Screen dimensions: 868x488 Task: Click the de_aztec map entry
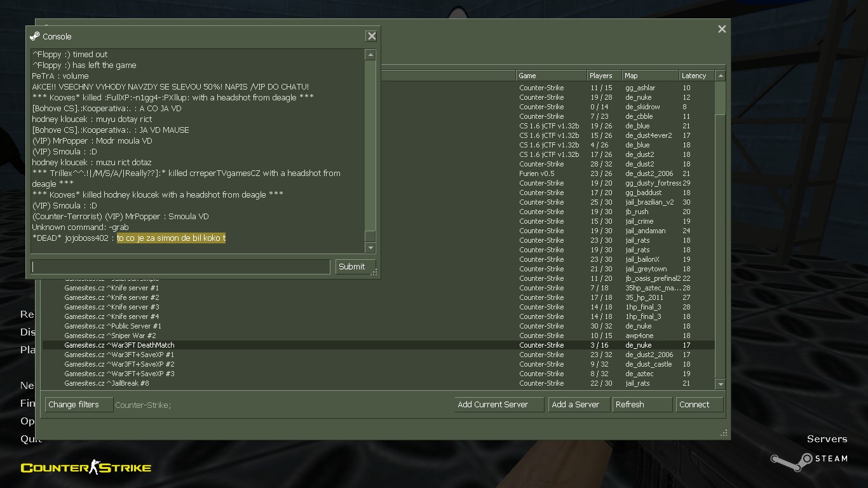(x=639, y=374)
